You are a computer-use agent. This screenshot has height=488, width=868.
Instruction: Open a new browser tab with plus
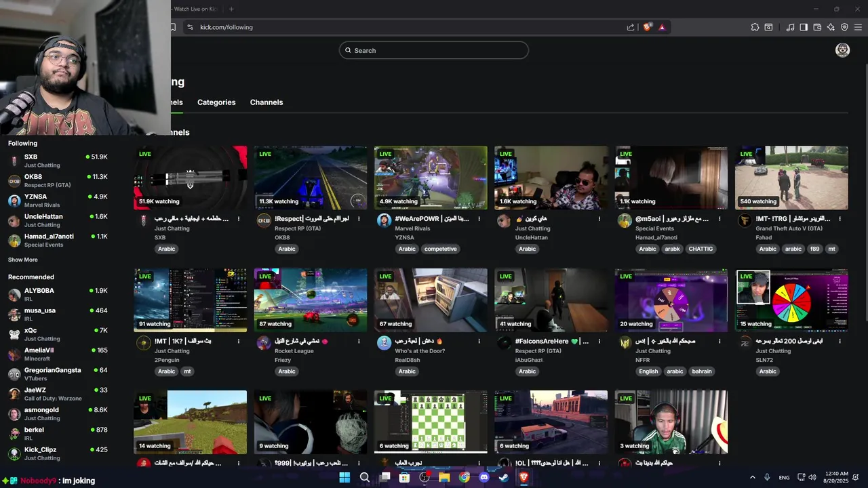231,9
